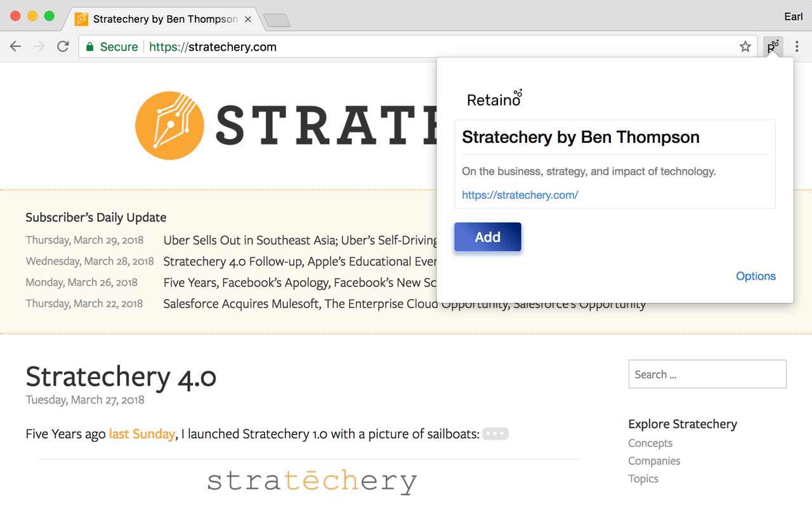Screen dimensions: 812x508
Task: Open Options in the Retaino popup
Action: pyautogui.click(x=756, y=276)
